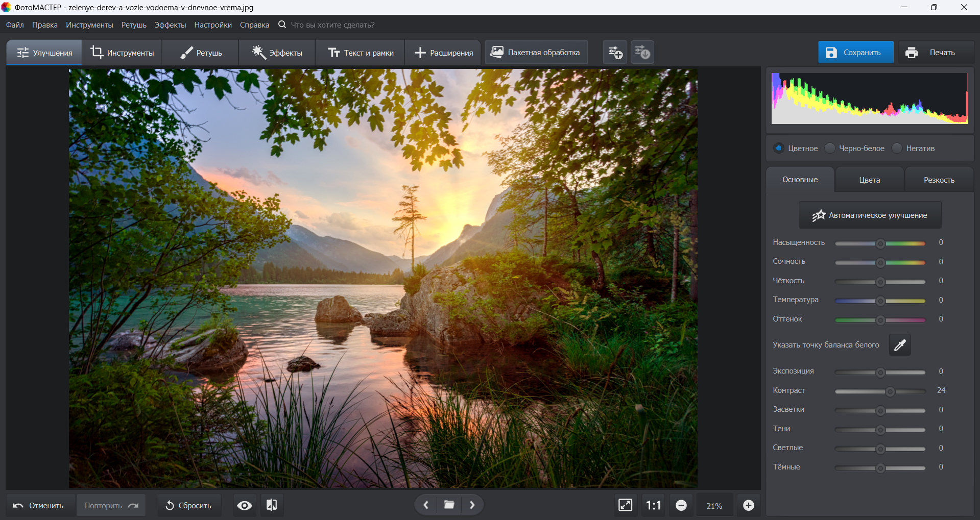Open before/after comparison icon
Viewport: 980px width, 520px height.
[272, 505]
